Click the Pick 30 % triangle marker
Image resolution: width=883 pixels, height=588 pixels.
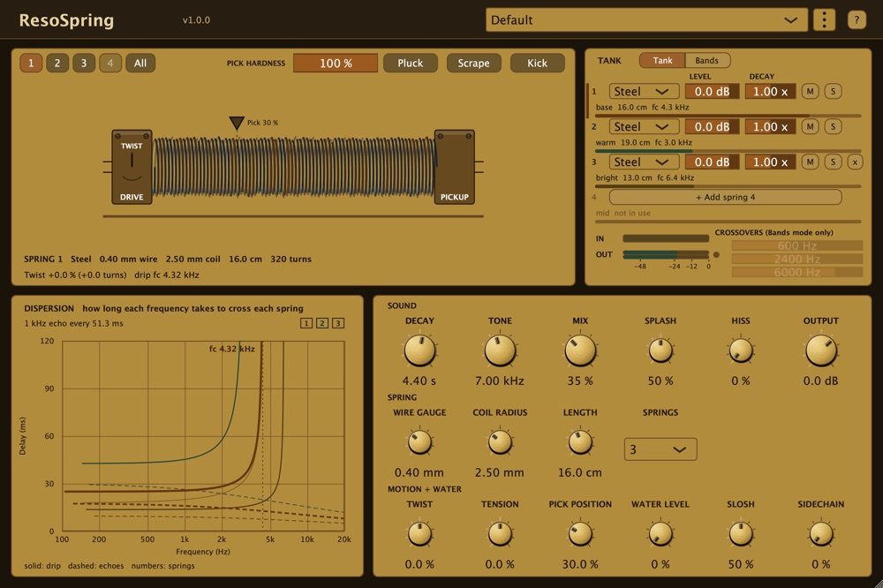coord(237,123)
